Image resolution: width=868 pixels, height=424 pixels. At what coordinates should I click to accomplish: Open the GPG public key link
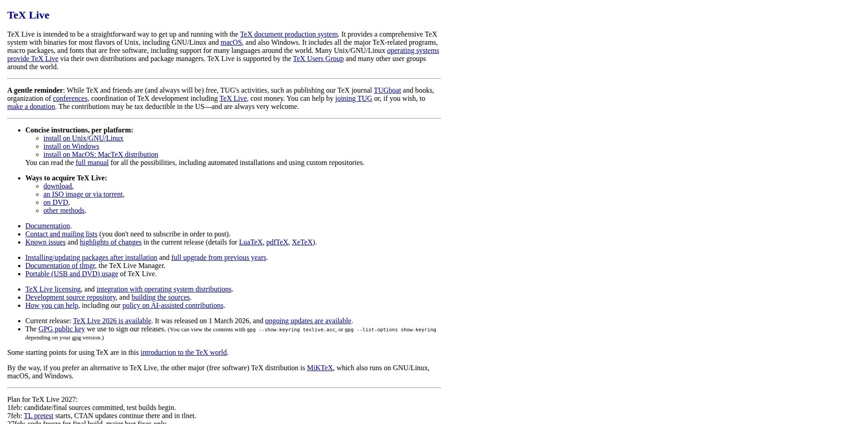point(61,329)
